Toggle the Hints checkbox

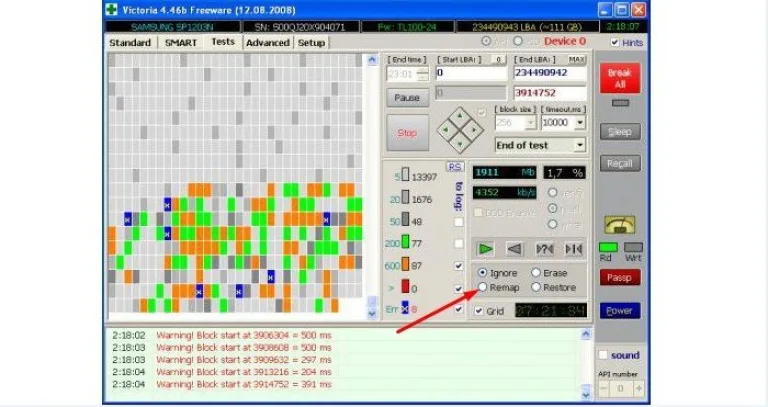[615, 43]
